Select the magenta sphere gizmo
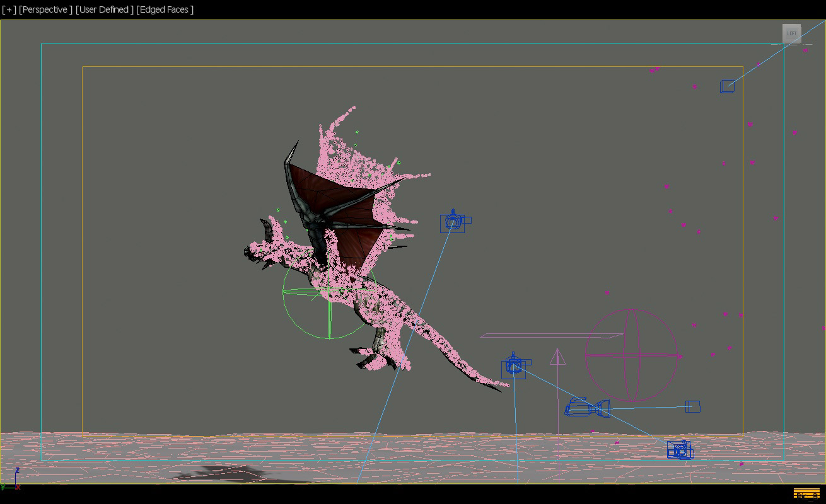This screenshot has width=826, height=504. [632, 355]
